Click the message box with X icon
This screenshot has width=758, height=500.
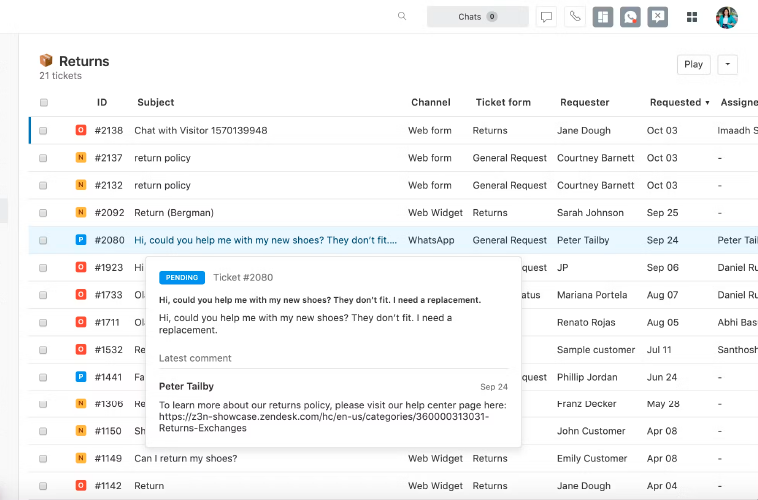(x=657, y=17)
